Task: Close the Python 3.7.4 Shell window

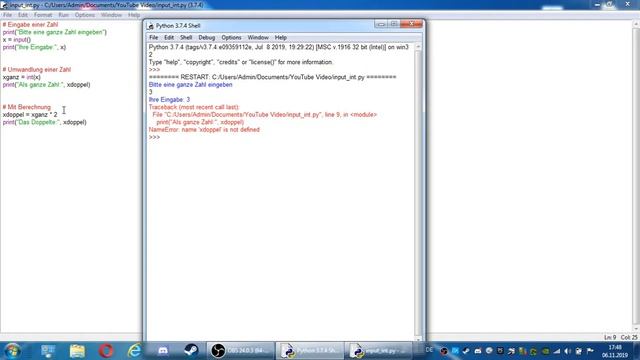Action: tap(411, 24)
